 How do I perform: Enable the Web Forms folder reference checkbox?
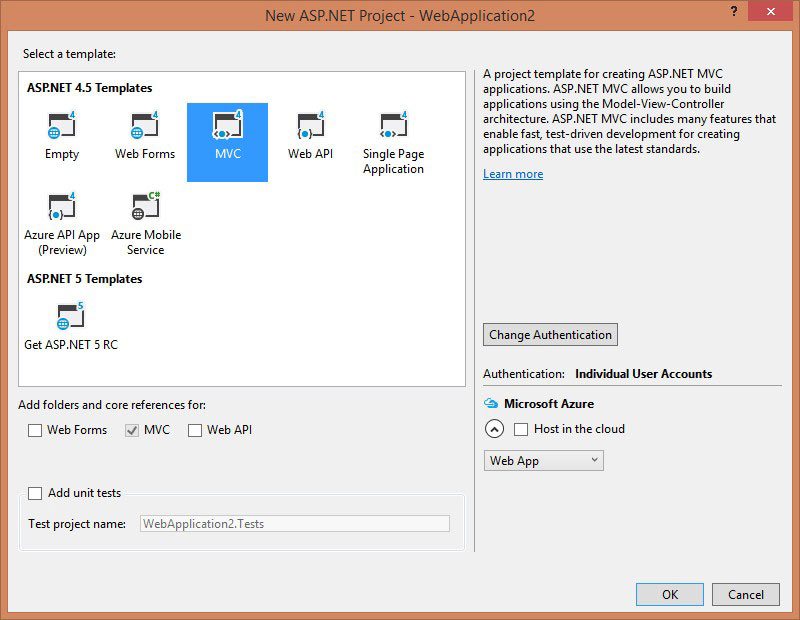pyautogui.click(x=35, y=430)
